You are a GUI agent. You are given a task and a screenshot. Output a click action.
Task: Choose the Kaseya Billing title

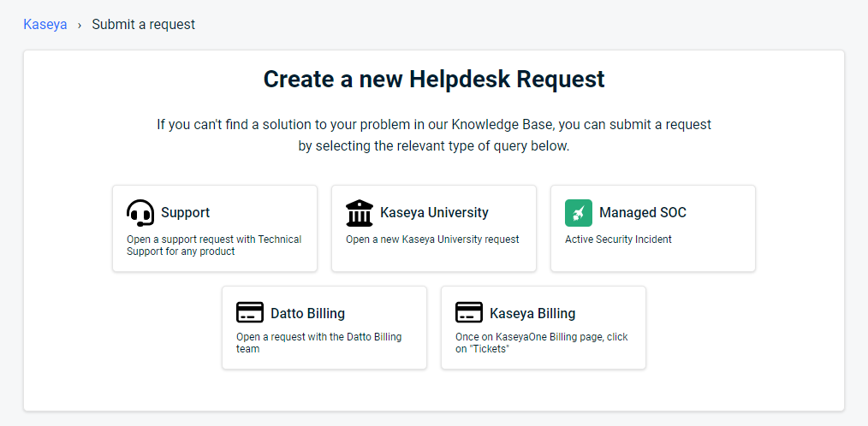click(x=532, y=313)
